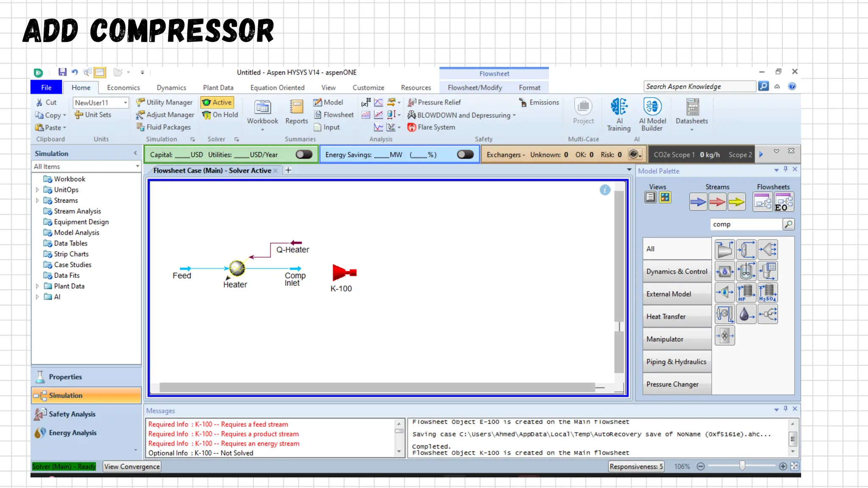868x488 pixels.
Task: Expand the AI tree node
Action: (37, 297)
